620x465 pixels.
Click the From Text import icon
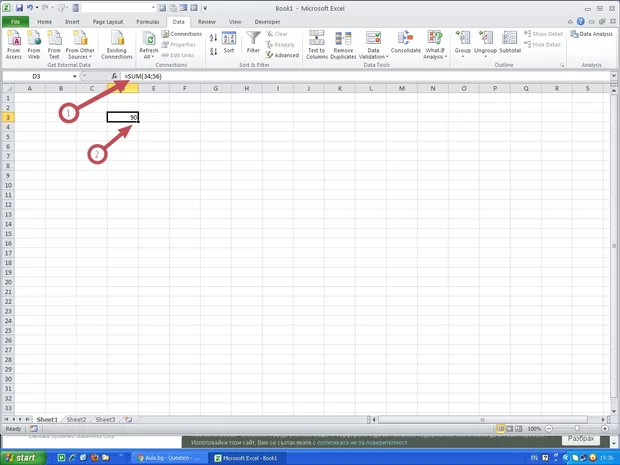(x=54, y=45)
